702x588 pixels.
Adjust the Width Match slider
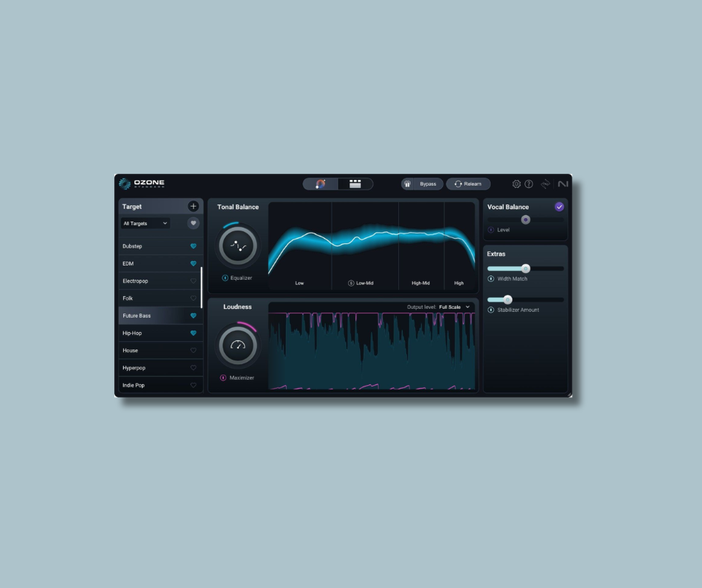point(526,269)
